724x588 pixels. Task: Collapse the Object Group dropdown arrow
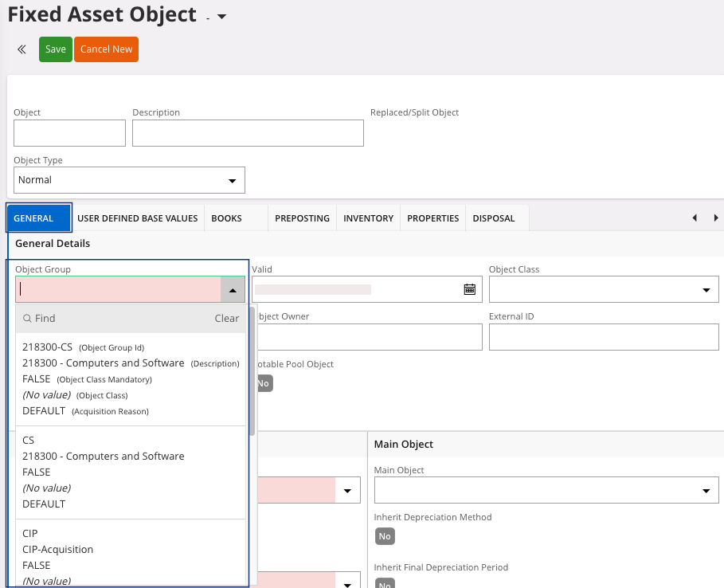point(232,291)
